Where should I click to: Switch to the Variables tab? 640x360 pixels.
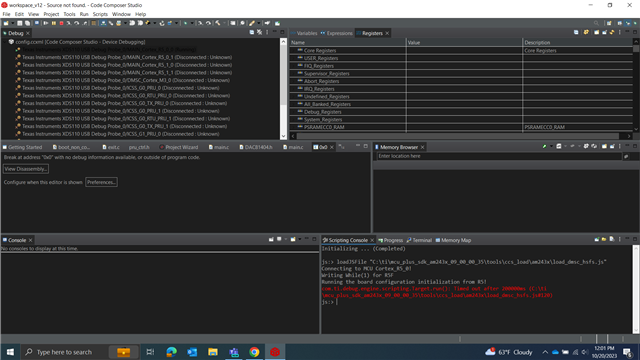coord(304,33)
